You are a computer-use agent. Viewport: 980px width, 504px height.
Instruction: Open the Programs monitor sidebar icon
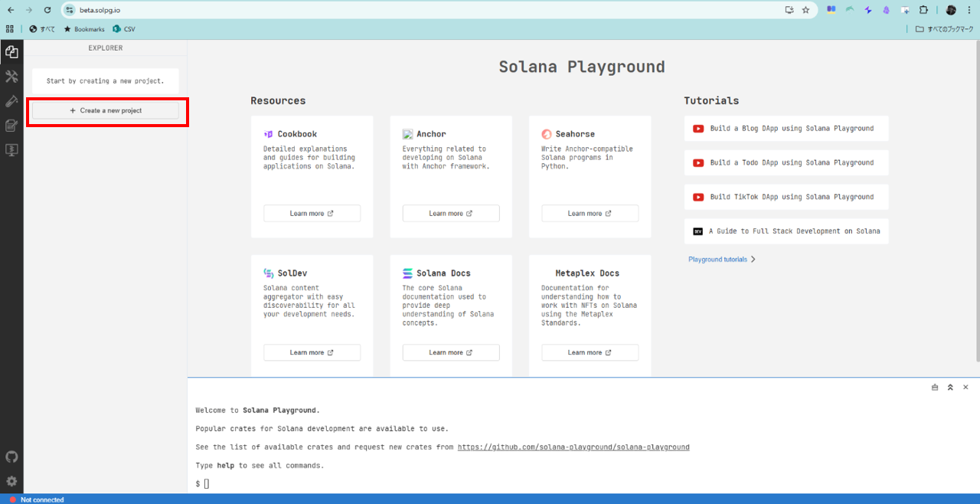pos(11,150)
